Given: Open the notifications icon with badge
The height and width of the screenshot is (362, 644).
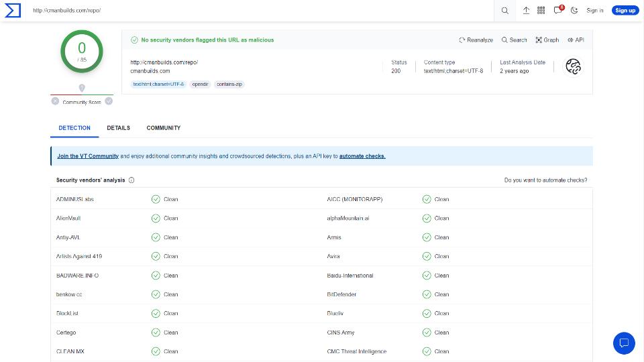Looking at the screenshot, I should (x=558, y=10).
